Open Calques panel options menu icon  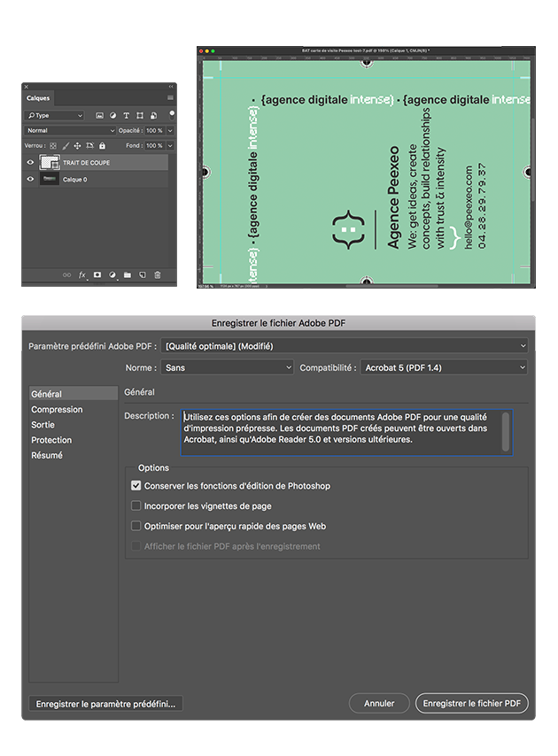(170, 98)
